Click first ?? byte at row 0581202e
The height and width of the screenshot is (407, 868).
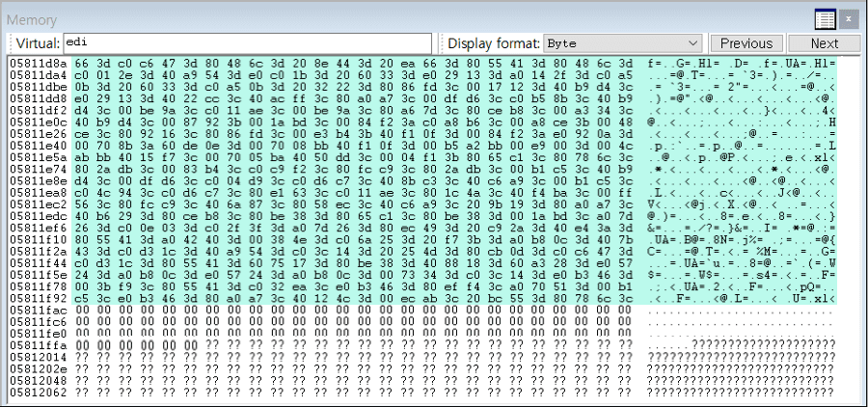pyautogui.click(x=81, y=368)
